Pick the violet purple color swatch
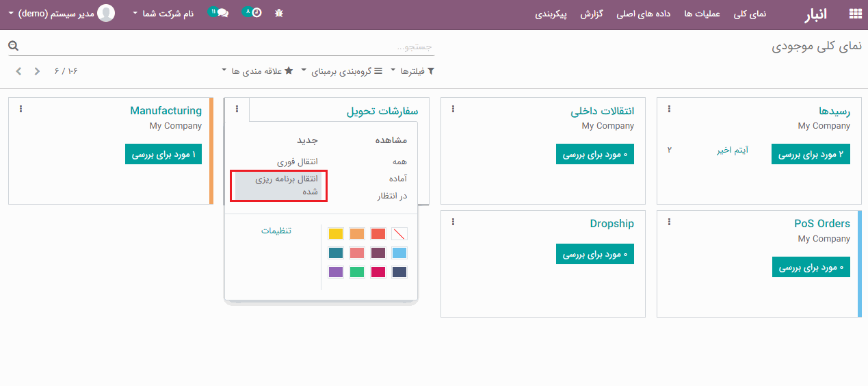868x386 pixels. click(336, 272)
